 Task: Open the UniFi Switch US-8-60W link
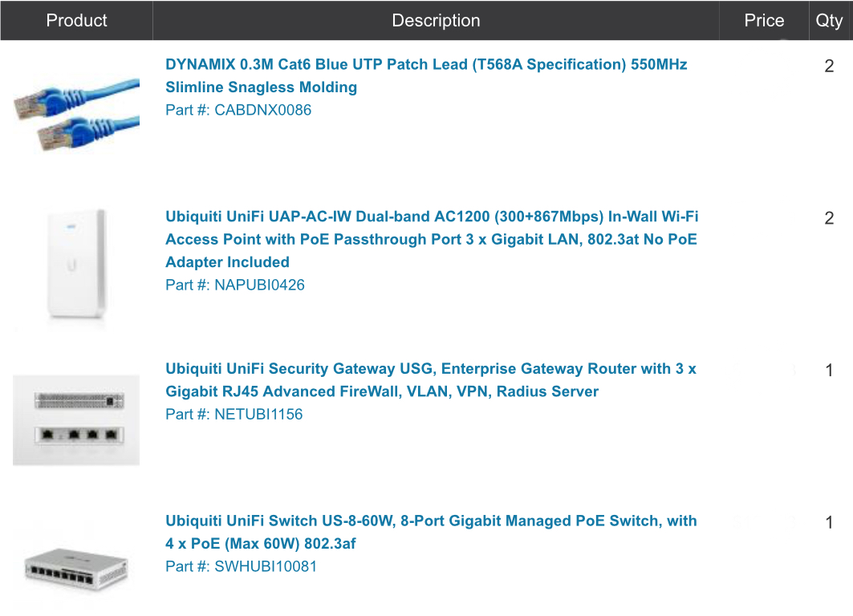point(431,532)
